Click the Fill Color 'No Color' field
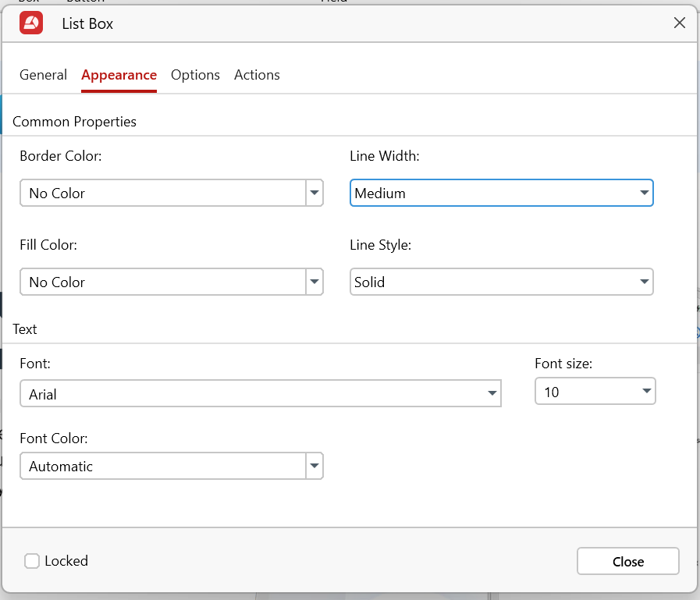Viewport: 700px width, 600px height. coord(162,282)
